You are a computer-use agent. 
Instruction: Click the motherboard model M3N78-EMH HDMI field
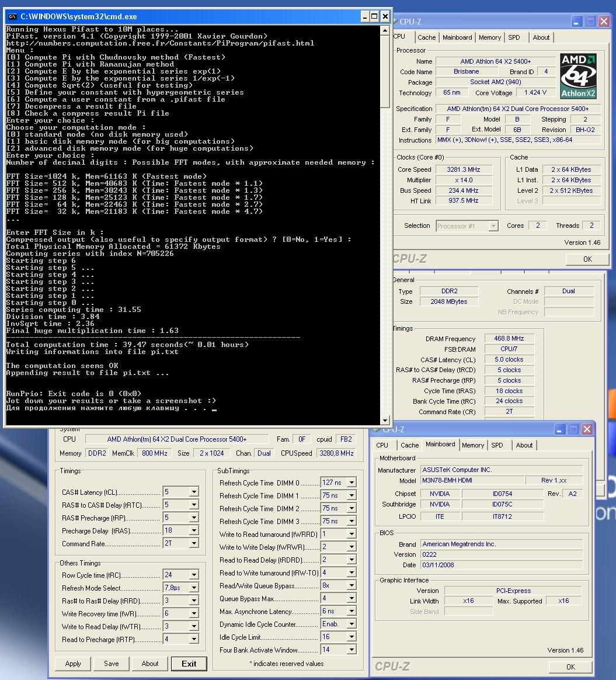[472, 481]
